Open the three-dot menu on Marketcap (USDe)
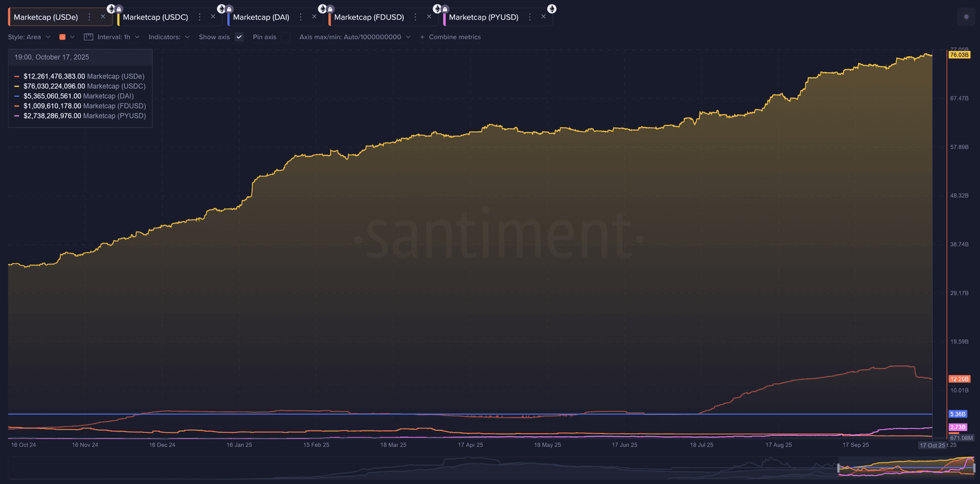Screen dimensions: 980x484 pyautogui.click(x=89, y=17)
